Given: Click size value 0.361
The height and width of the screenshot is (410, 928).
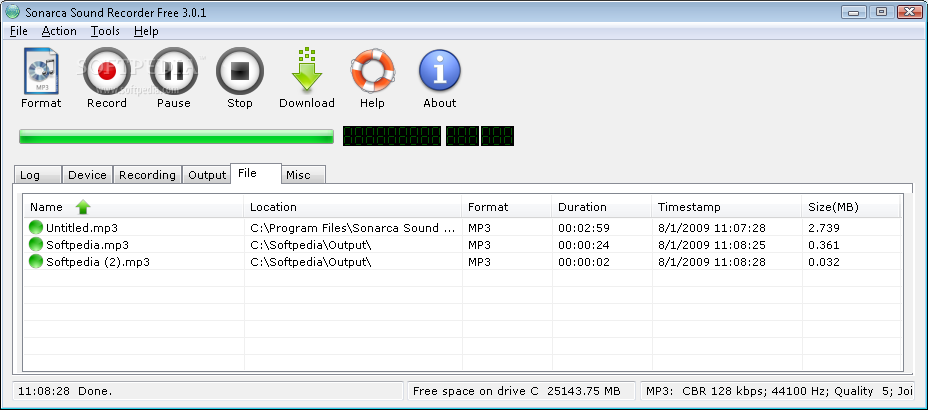Looking at the screenshot, I should pyautogui.click(x=824, y=245).
